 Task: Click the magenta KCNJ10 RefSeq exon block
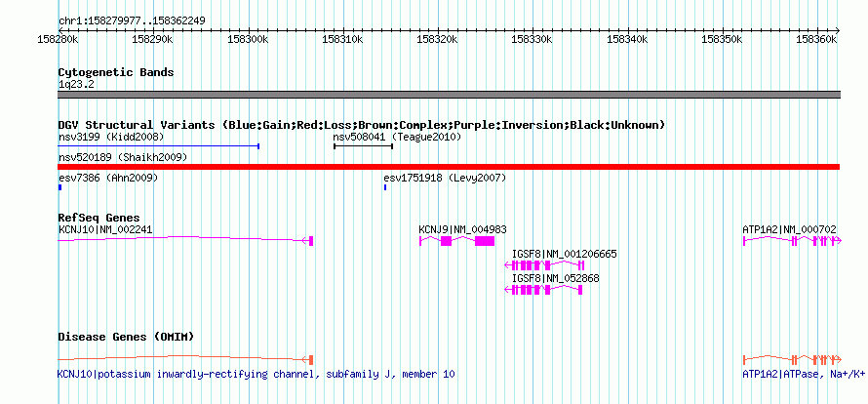pyautogui.click(x=311, y=240)
